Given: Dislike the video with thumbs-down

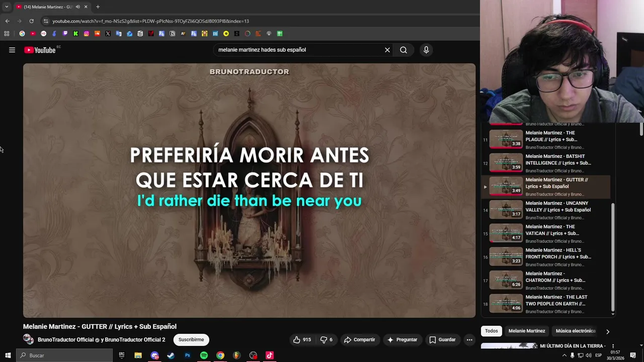Looking at the screenshot, I should [x=327, y=339].
